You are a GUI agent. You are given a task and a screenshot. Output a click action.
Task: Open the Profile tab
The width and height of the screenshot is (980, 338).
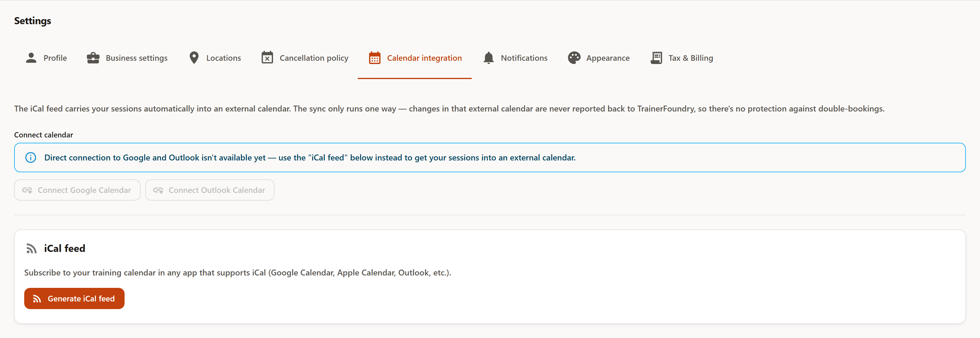[46, 58]
